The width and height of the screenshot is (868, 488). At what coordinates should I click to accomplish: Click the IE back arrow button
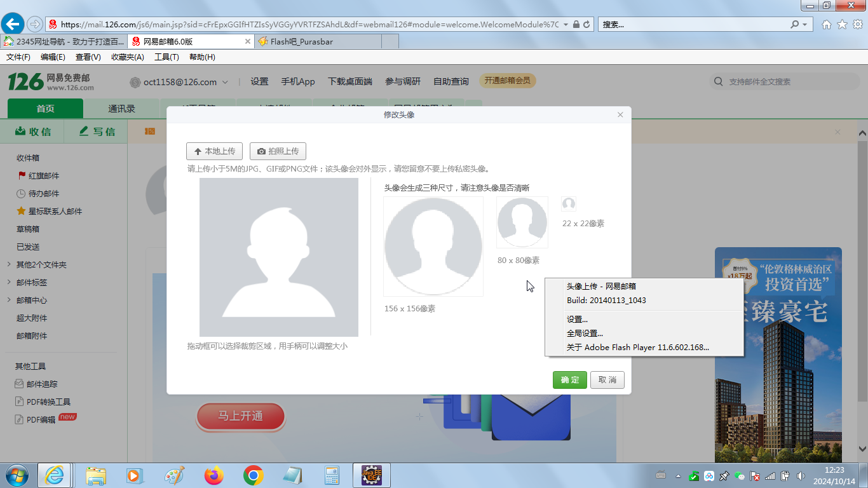pos(13,24)
